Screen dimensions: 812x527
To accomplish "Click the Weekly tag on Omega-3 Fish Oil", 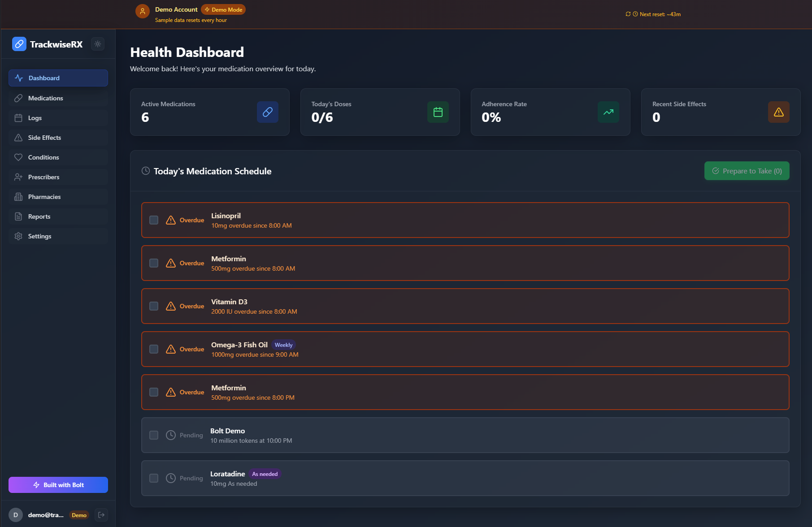I will (x=283, y=345).
